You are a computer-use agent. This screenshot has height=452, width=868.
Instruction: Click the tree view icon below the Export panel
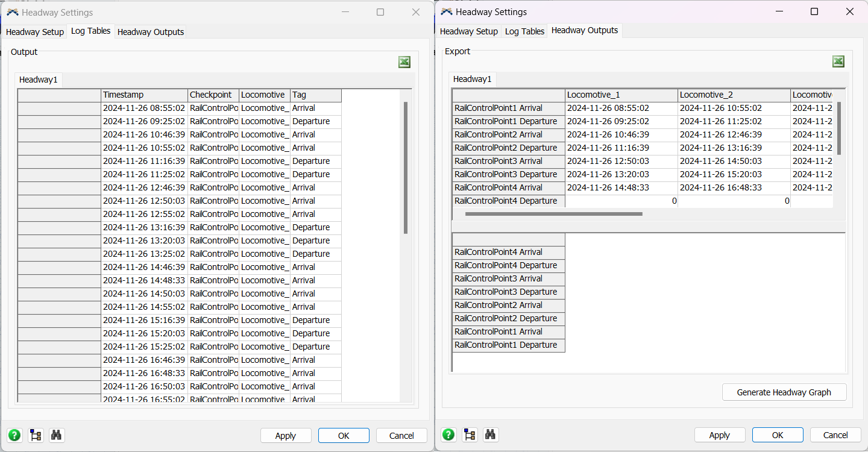coord(470,435)
